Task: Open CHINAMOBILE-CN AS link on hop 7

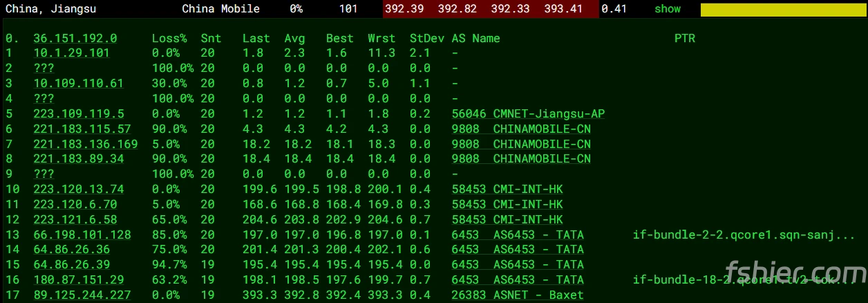Action: (521, 144)
